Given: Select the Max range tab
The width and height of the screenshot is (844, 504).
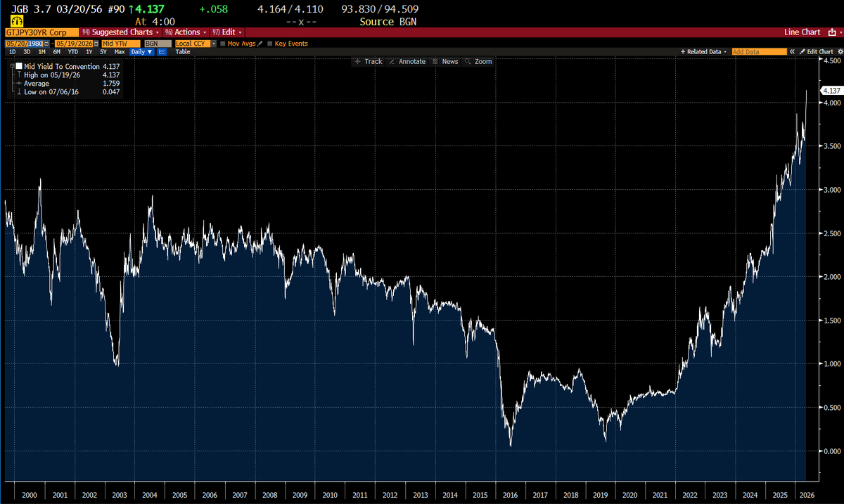Looking at the screenshot, I should coord(119,51).
